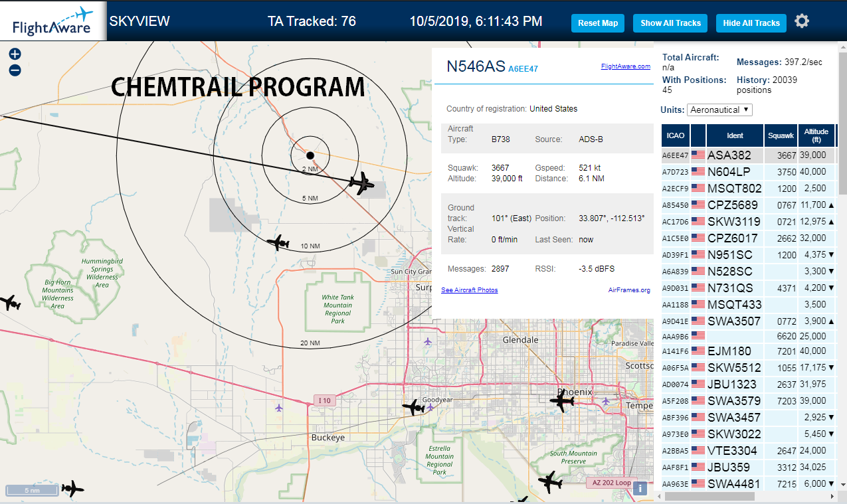Image resolution: width=847 pixels, height=504 pixels.
Task: Zoom out the map with minus button
Action: (x=15, y=70)
